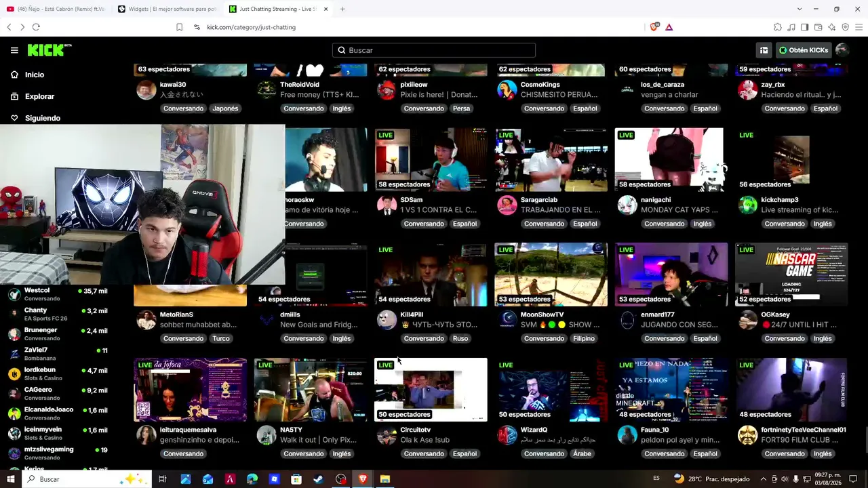This screenshot has height=488, width=868.
Task: Open File Explorer from the taskbar
Action: [x=384, y=479]
